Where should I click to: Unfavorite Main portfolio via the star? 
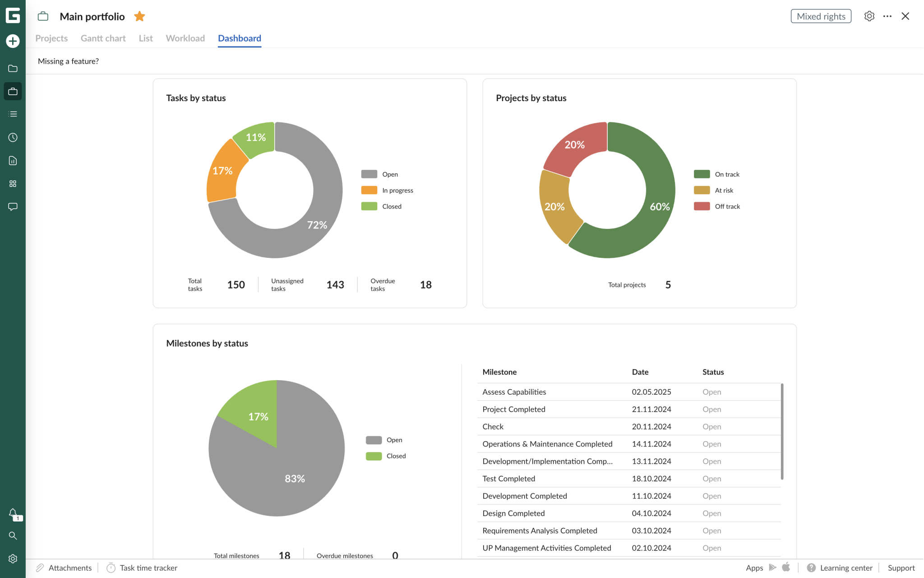point(139,16)
